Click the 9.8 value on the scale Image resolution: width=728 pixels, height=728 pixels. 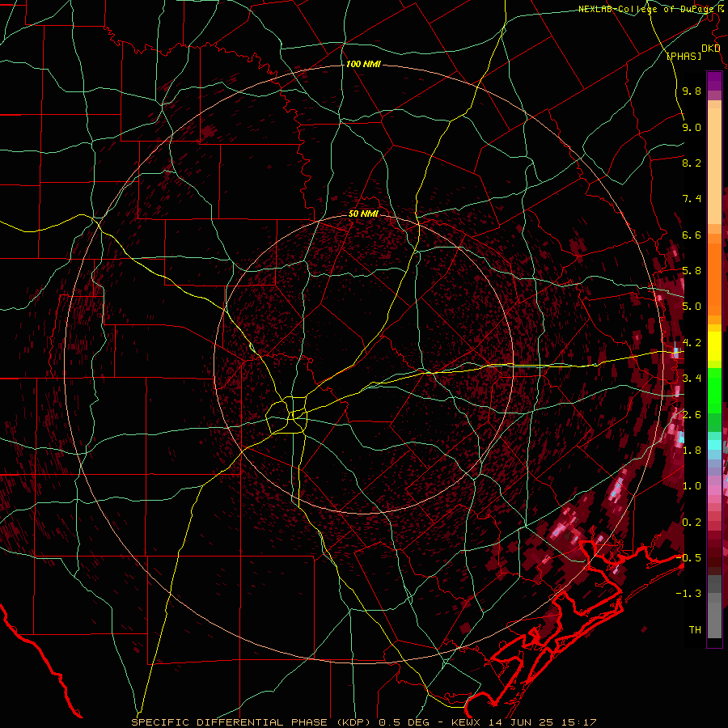692,91
